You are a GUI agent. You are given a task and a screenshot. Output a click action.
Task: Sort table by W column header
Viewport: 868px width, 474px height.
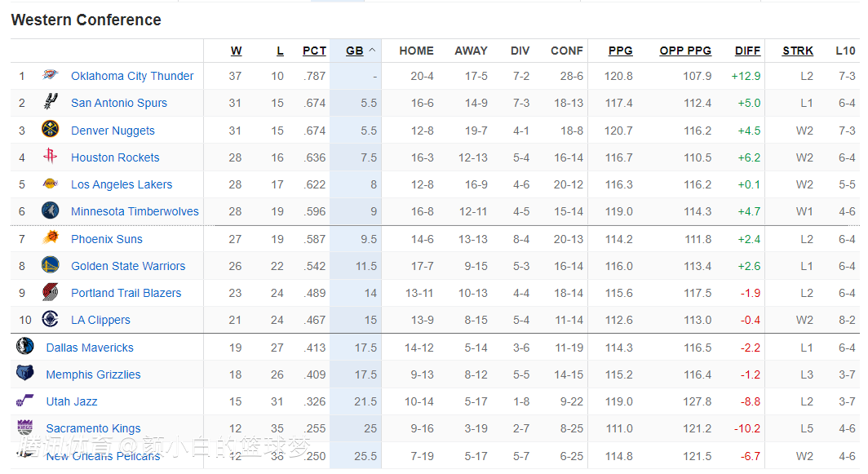click(x=236, y=51)
